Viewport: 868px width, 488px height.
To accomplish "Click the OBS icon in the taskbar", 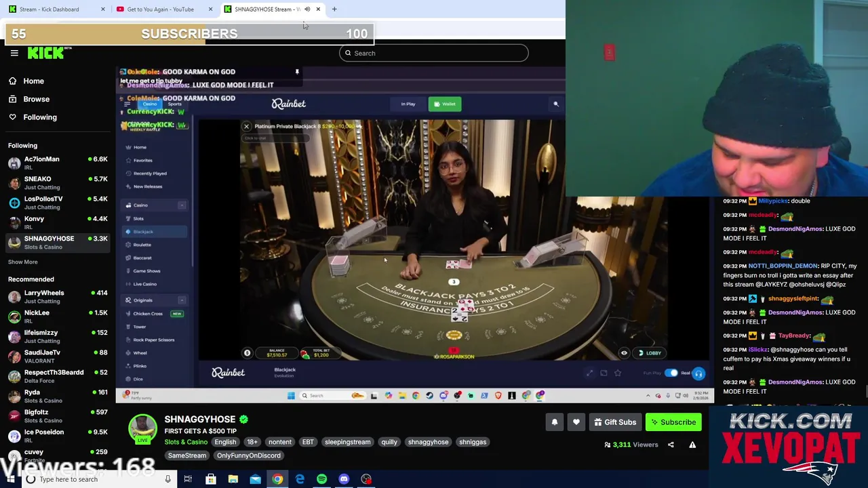I will (366, 479).
